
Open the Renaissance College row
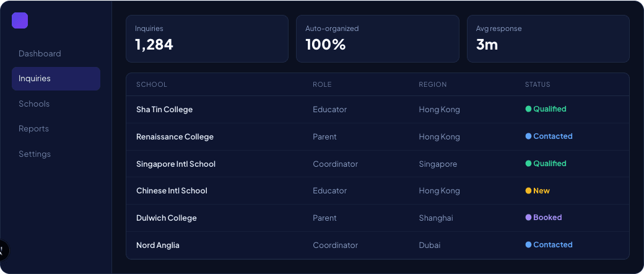tap(378, 136)
